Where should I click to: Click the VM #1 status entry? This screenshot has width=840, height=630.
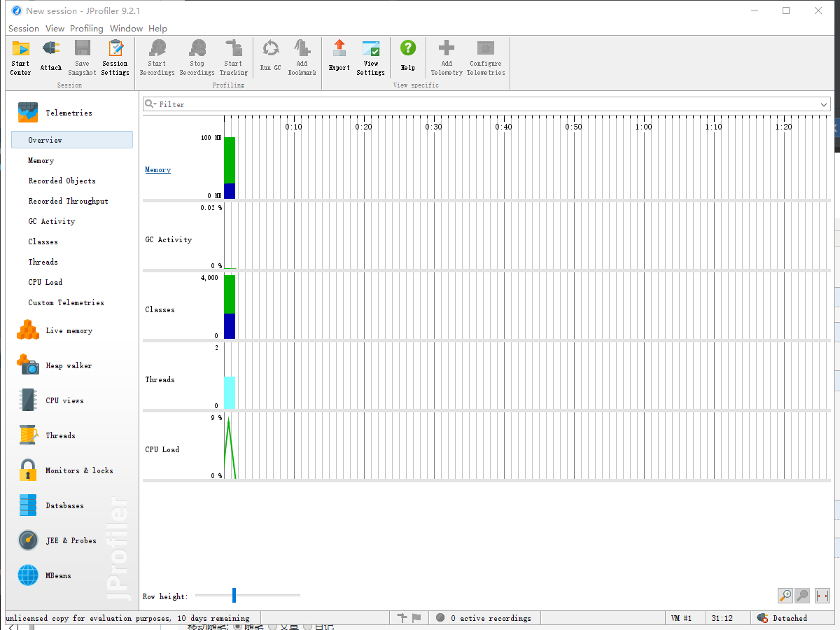tap(681, 618)
